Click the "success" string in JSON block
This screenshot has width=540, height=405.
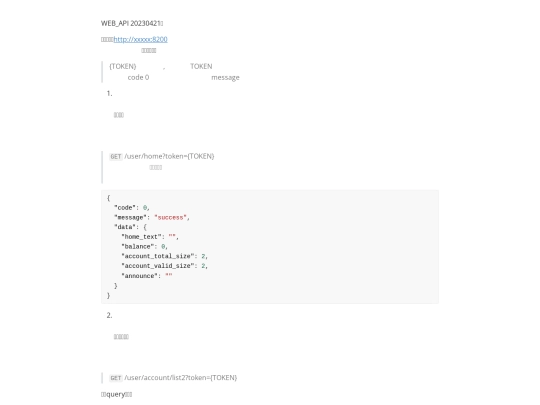tap(170, 218)
